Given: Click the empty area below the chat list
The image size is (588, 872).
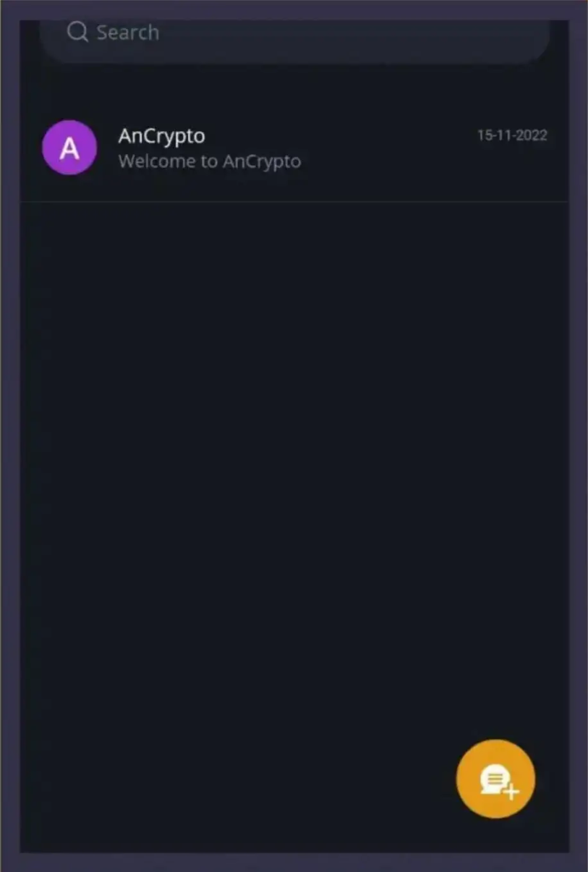Looking at the screenshot, I should pos(294,473).
